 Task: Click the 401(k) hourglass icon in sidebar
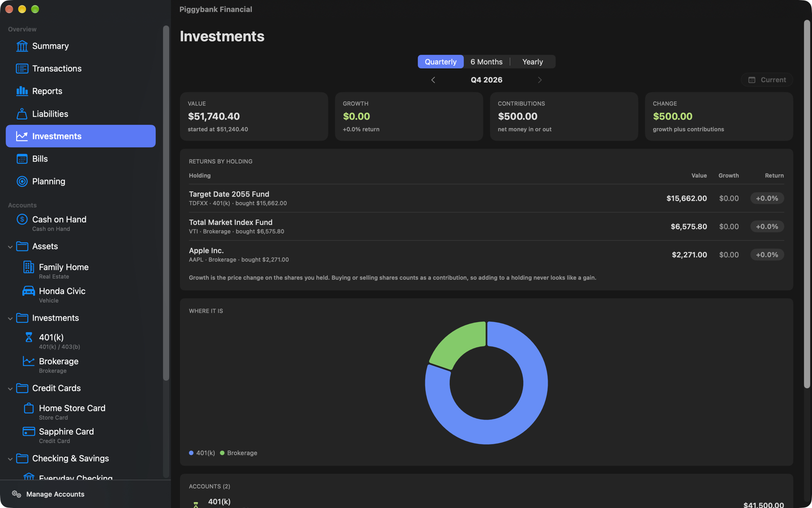point(28,337)
